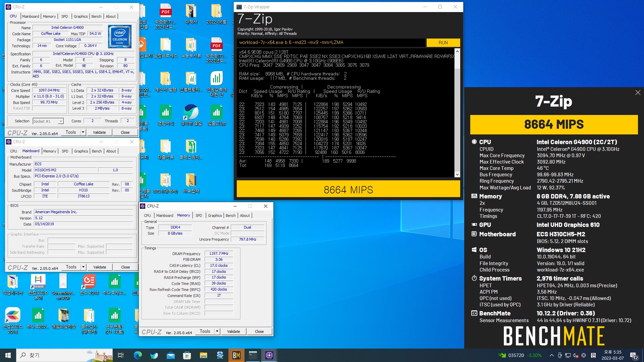Click the 7-Zip console vertical scrollbar

click(457, 113)
